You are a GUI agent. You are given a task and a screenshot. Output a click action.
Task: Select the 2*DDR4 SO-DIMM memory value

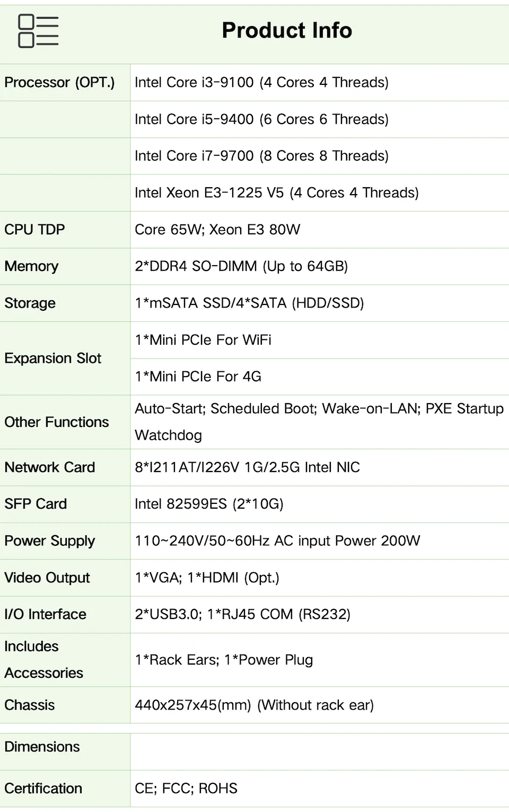(x=241, y=266)
